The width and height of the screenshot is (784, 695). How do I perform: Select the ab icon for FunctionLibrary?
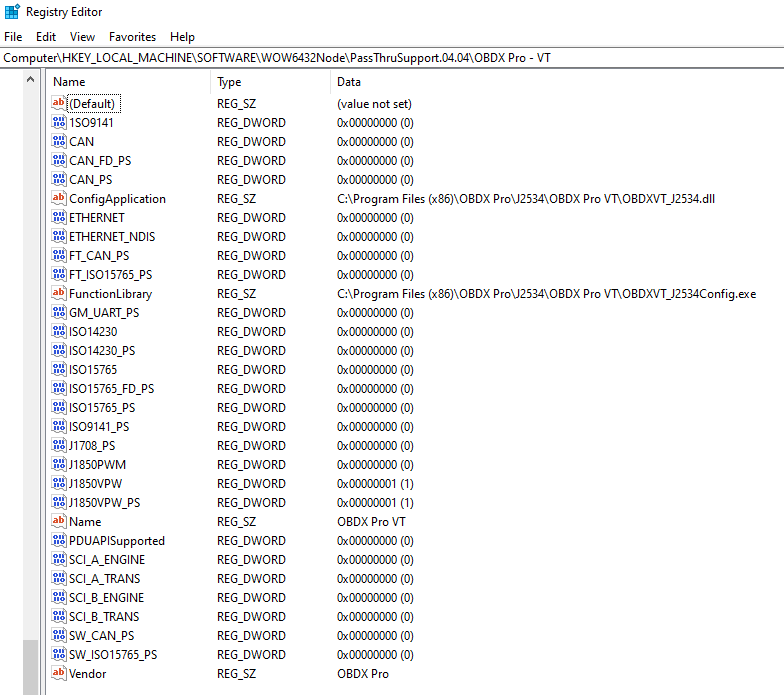(58, 293)
